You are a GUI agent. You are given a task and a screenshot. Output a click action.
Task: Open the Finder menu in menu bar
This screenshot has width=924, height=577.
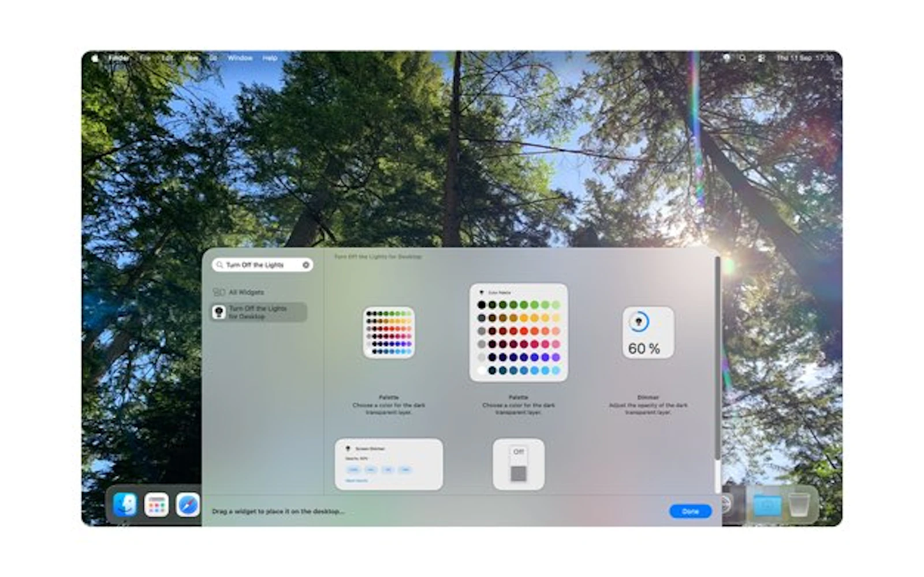pyautogui.click(x=119, y=58)
